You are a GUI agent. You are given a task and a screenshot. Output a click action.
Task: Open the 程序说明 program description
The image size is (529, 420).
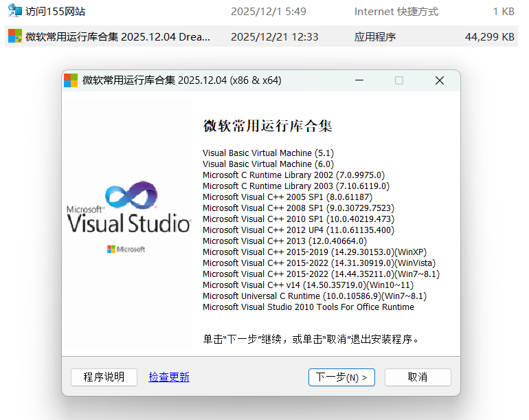[104, 377]
